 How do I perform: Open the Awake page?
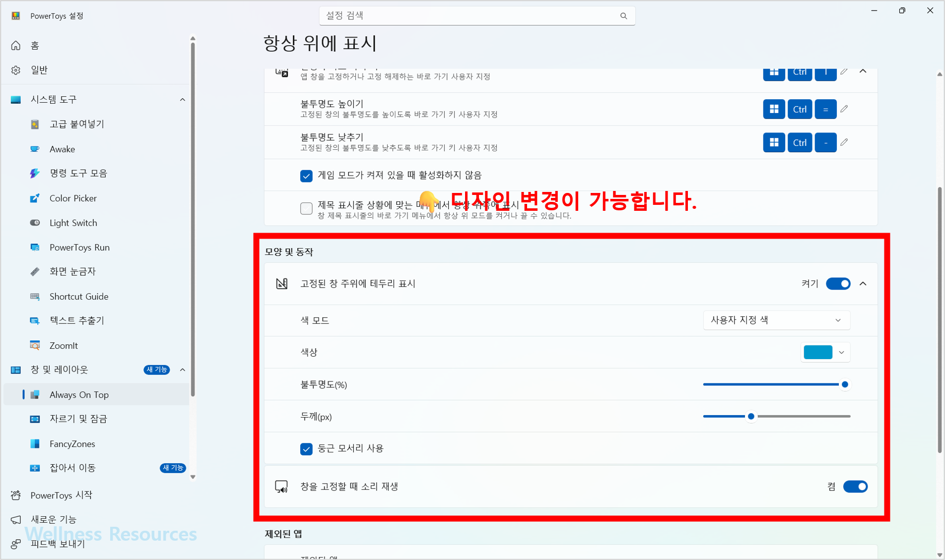coord(97,149)
